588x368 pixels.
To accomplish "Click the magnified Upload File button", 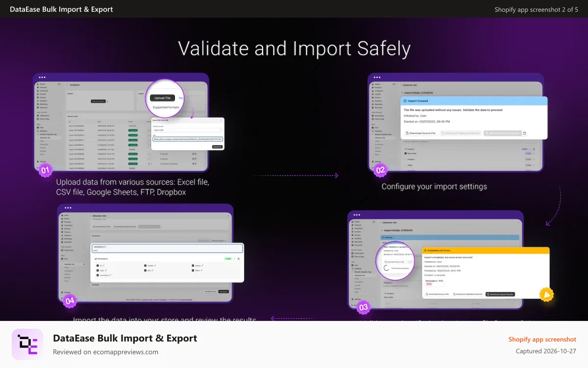I will (x=162, y=98).
